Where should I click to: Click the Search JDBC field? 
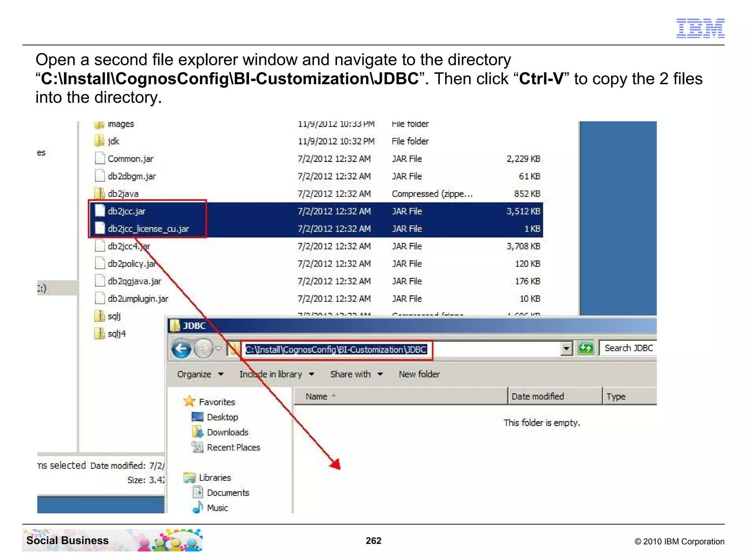[628, 348]
